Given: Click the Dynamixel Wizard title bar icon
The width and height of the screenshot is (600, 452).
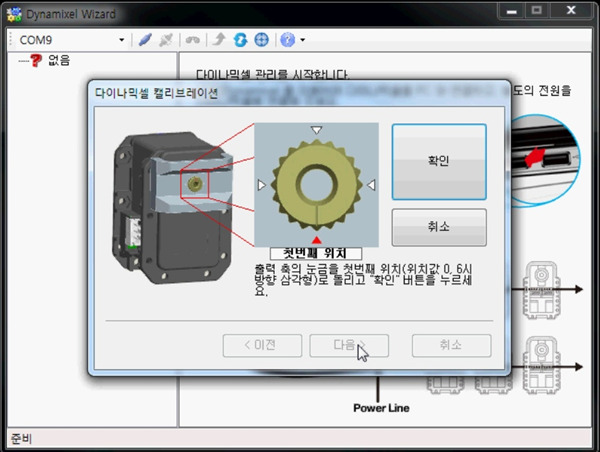Looking at the screenshot, I should tap(14, 14).
